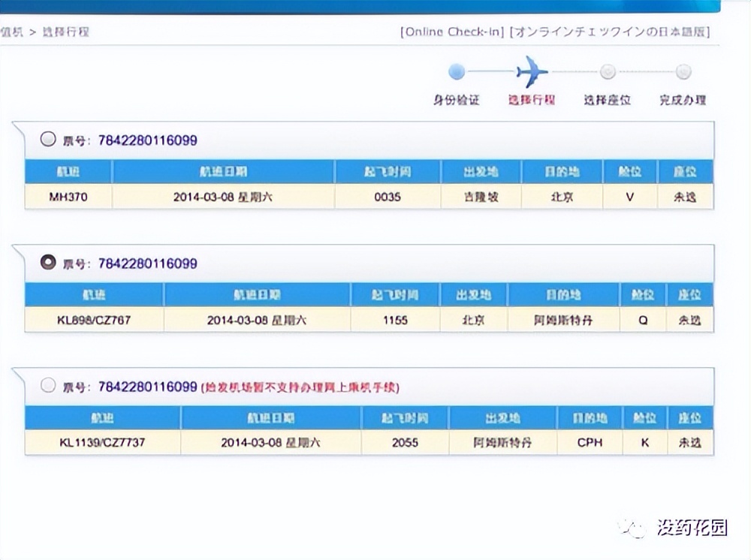Select the radio button for the KL898/CZ767 itinerary
This screenshot has width=751, height=560.
click(48, 262)
